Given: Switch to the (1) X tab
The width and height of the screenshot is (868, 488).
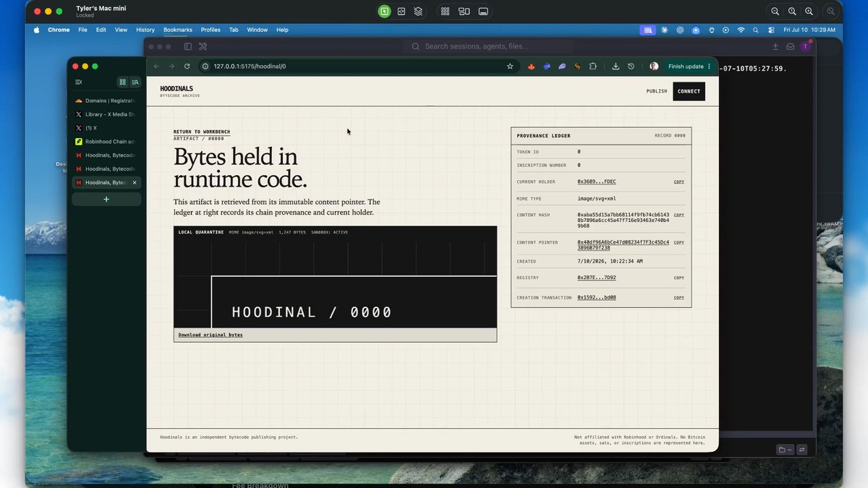Looking at the screenshot, I should click(106, 128).
